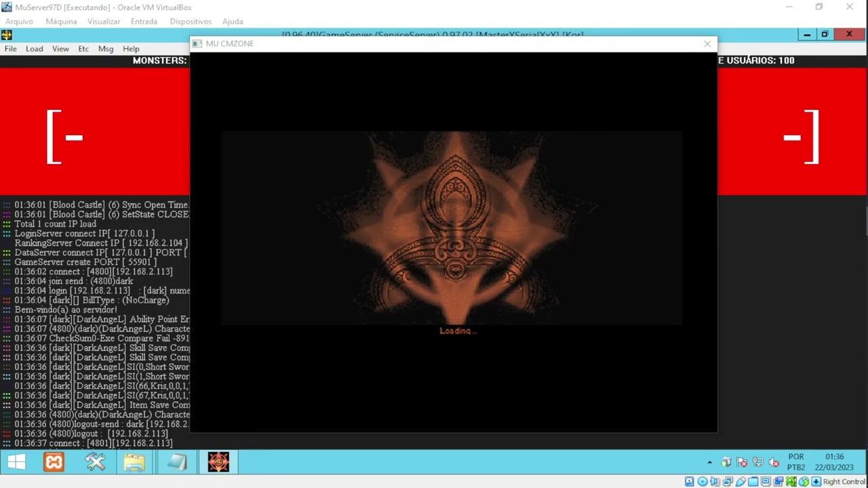Click the VirtualBox network status icon
The image size is (868, 488).
728,482
